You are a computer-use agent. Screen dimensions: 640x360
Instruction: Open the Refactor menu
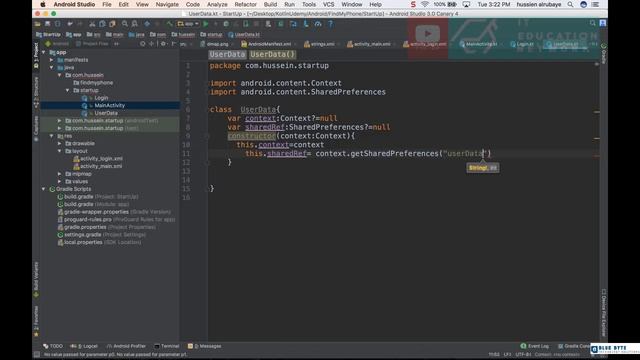pos(246,4)
